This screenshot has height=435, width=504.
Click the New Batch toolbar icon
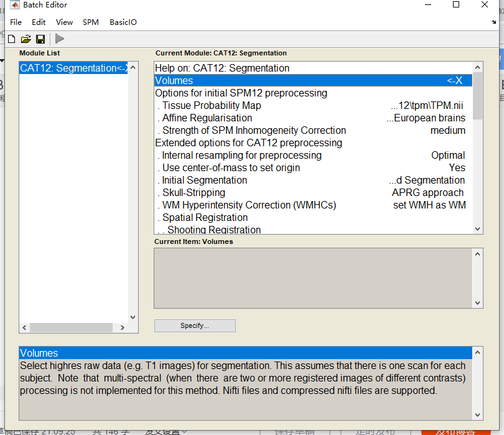click(x=12, y=39)
